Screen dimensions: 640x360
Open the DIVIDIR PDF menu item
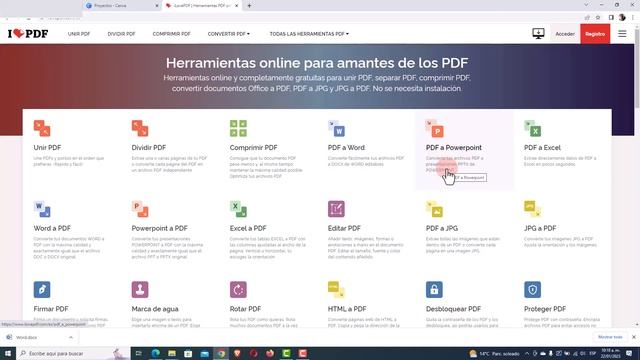pos(121,34)
